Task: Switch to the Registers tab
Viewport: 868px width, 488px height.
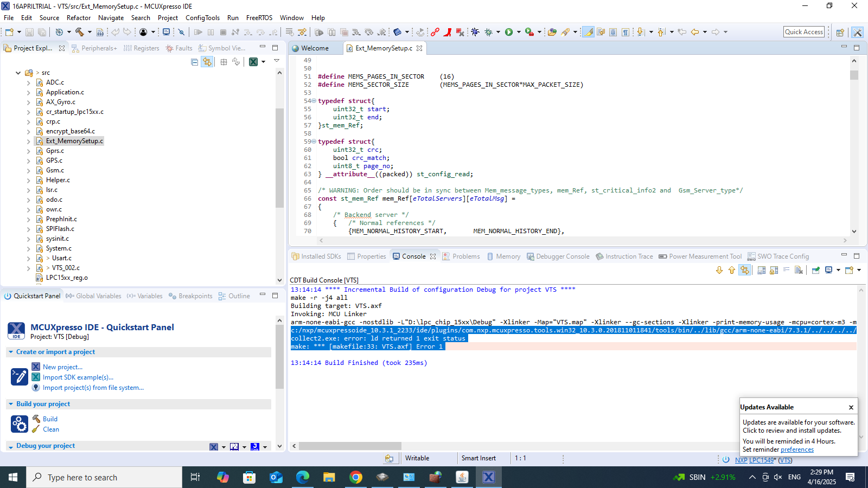Action: (x=142, y=48)
